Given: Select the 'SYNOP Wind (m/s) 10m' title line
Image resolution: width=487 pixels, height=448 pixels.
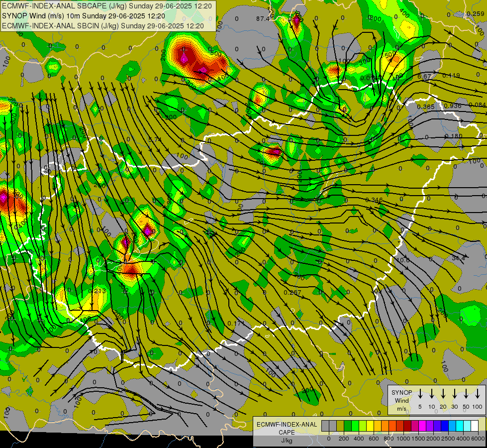Looking at the screenshot, I should click(x=84, y=16).
